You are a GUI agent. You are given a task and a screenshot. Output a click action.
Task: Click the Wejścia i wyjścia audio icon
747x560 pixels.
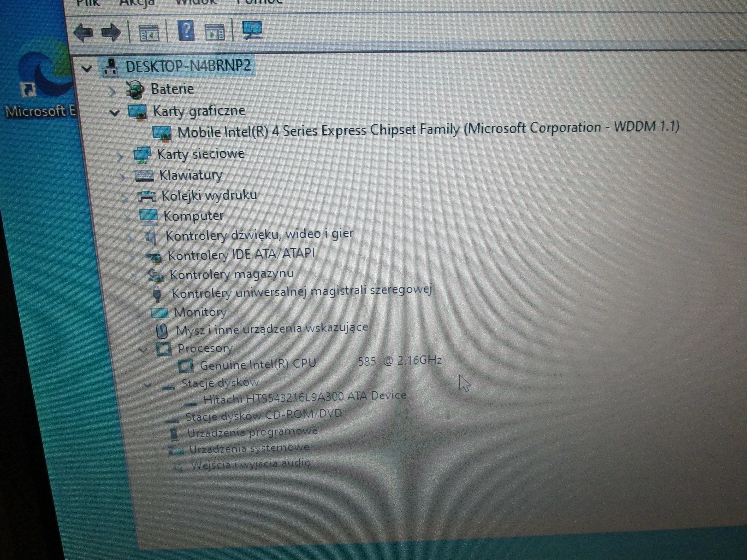177,467
